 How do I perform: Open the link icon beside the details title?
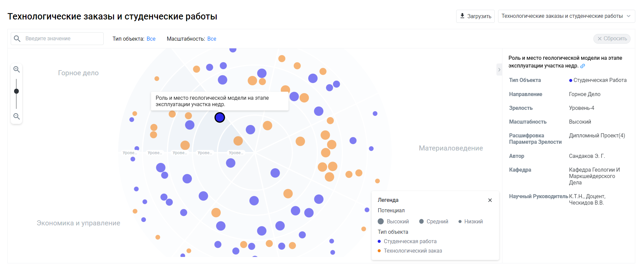583,66
